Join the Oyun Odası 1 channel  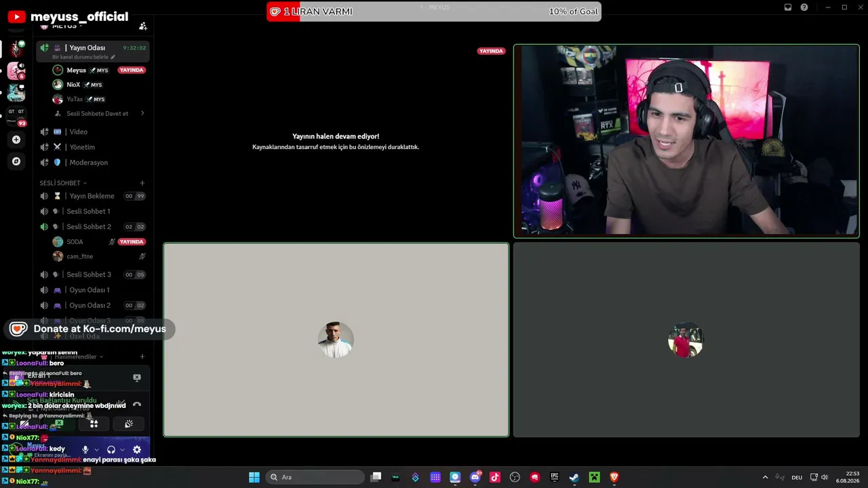(93, 290)
